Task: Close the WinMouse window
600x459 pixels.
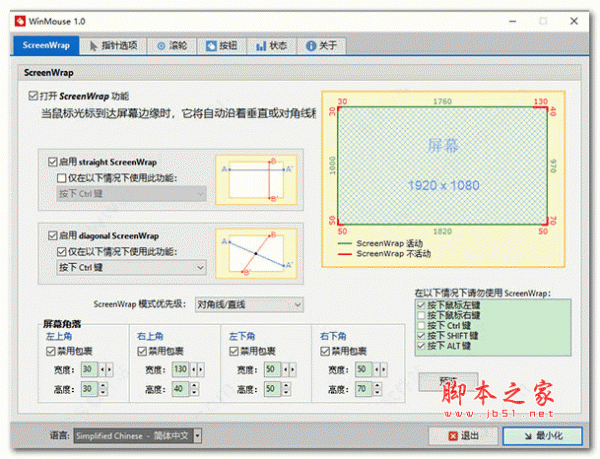Action: point(574,21)
